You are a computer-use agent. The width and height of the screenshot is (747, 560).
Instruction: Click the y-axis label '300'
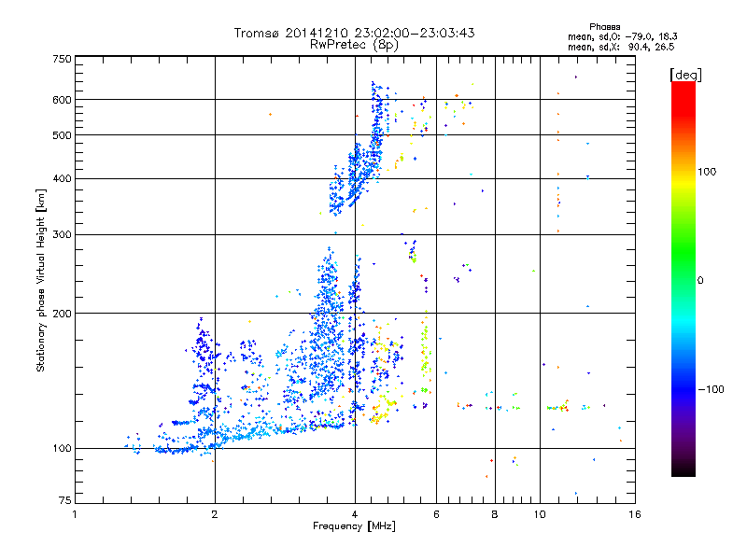(62, 235)
